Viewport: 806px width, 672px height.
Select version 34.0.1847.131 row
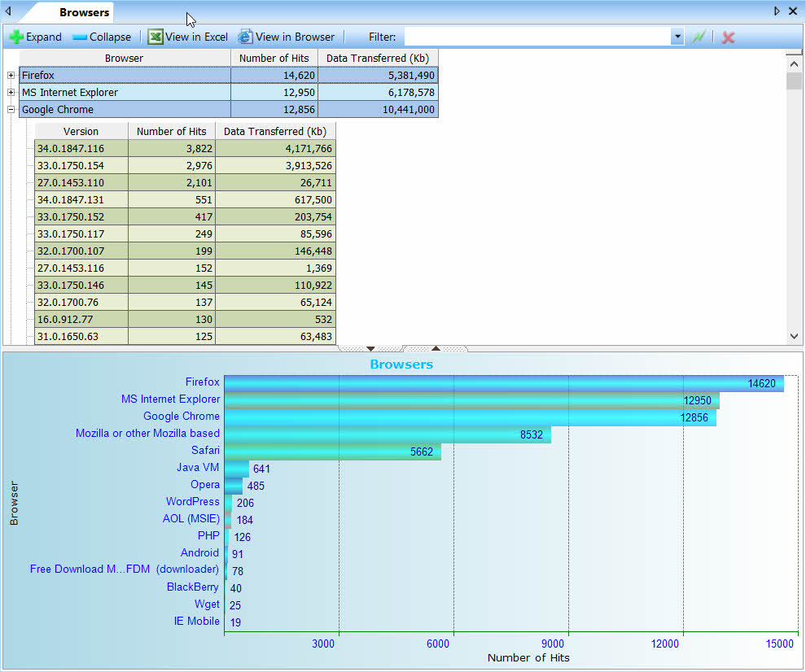[x=185, y=199]
